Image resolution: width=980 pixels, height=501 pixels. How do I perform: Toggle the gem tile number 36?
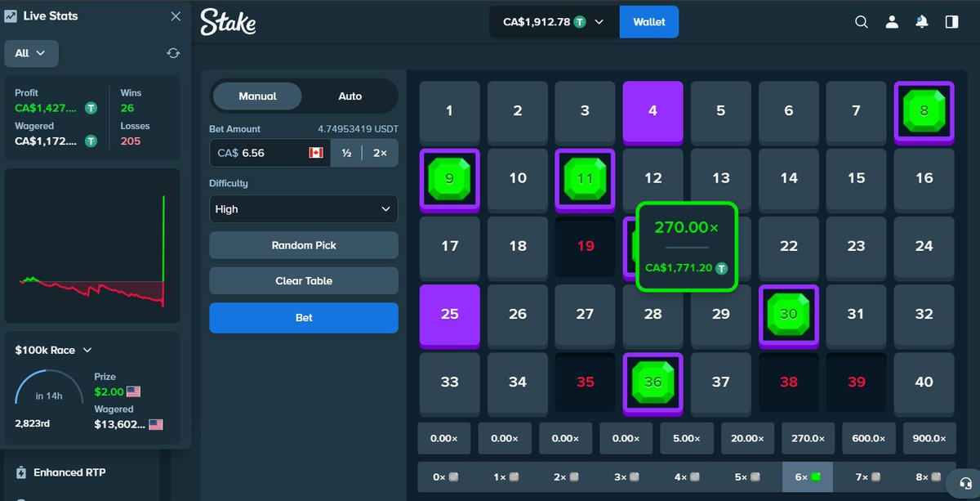(x=653, y=382)
